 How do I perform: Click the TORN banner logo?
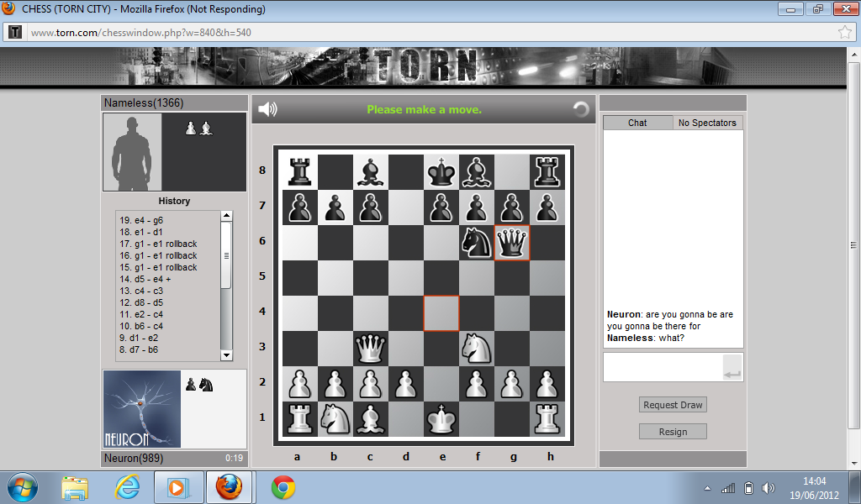pos(425,66)
